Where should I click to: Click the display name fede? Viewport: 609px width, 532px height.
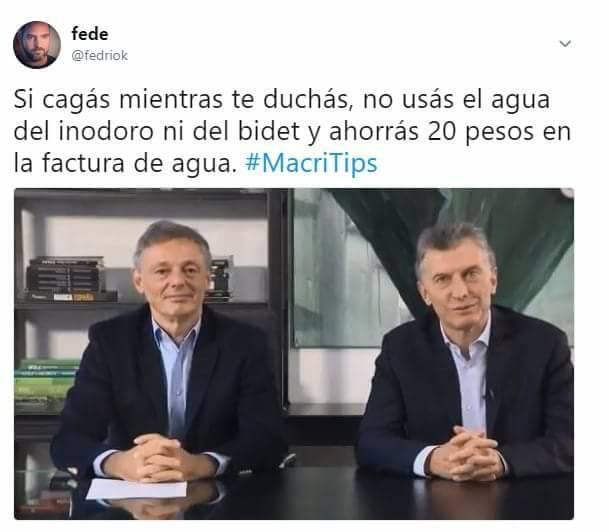coord(90,34)
